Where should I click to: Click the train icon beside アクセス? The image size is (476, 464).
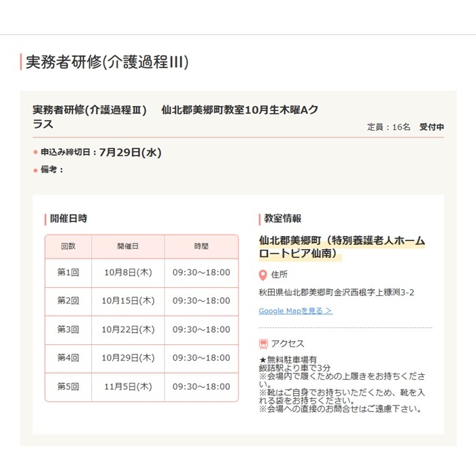coord(263,344)
